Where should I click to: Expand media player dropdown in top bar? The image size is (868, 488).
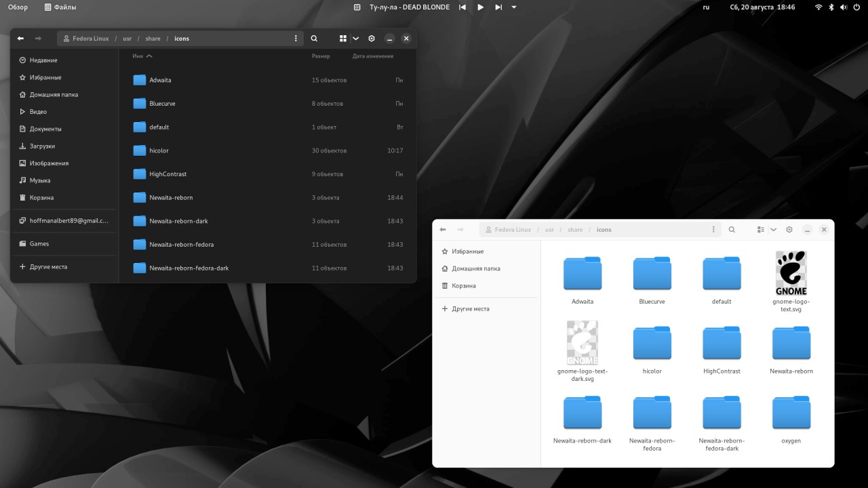pyautogui.click(x=514, y=7)
